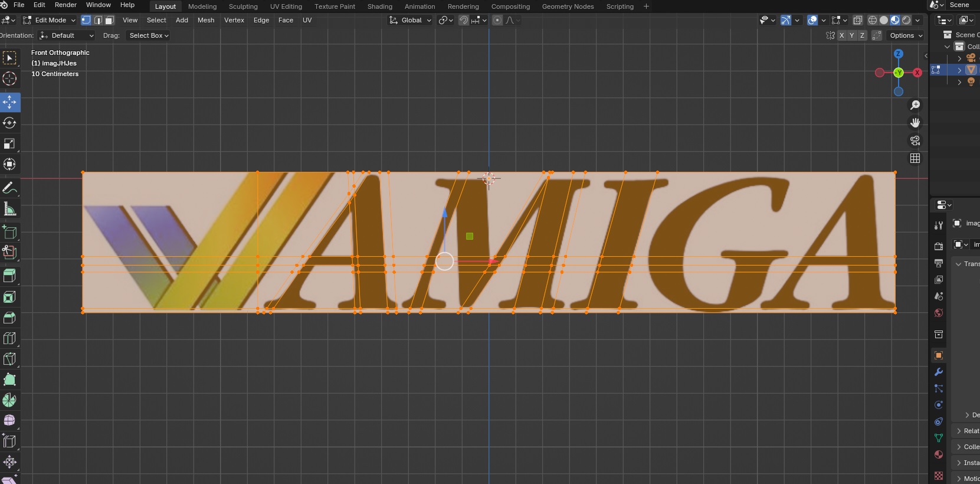Open the Edit Mode dropdown
The height and width of the screenshot is (484, 980).
click(50, 20)
